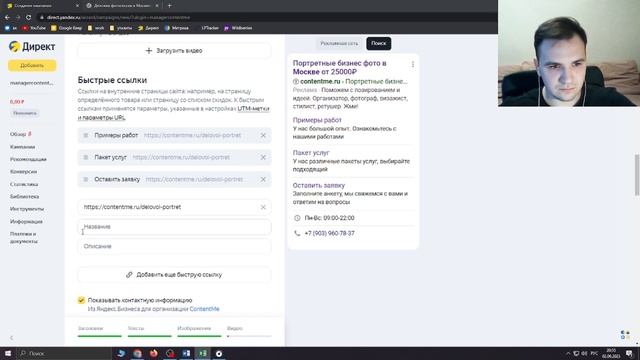Open Обзор in the sidebar
640x360 pixels.
click(18, 134)
